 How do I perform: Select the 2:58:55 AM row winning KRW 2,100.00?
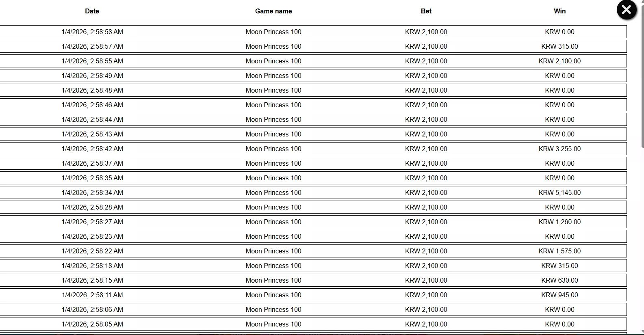[313, 61]
